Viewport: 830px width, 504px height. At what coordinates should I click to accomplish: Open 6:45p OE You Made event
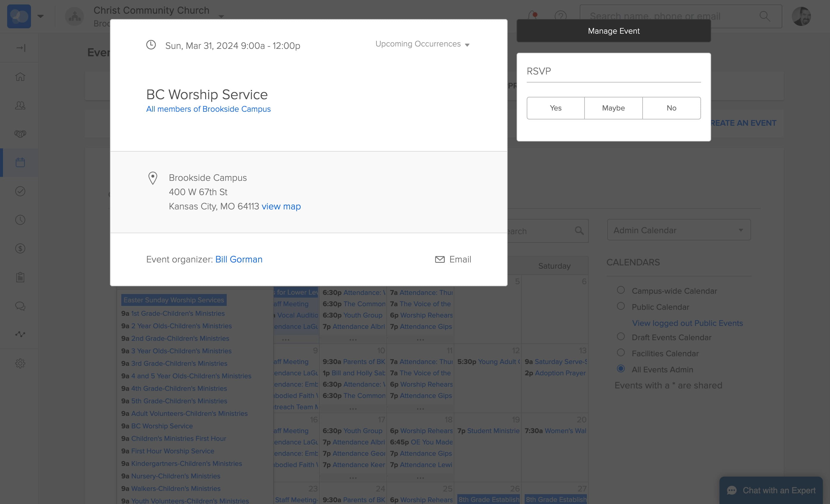421,442
